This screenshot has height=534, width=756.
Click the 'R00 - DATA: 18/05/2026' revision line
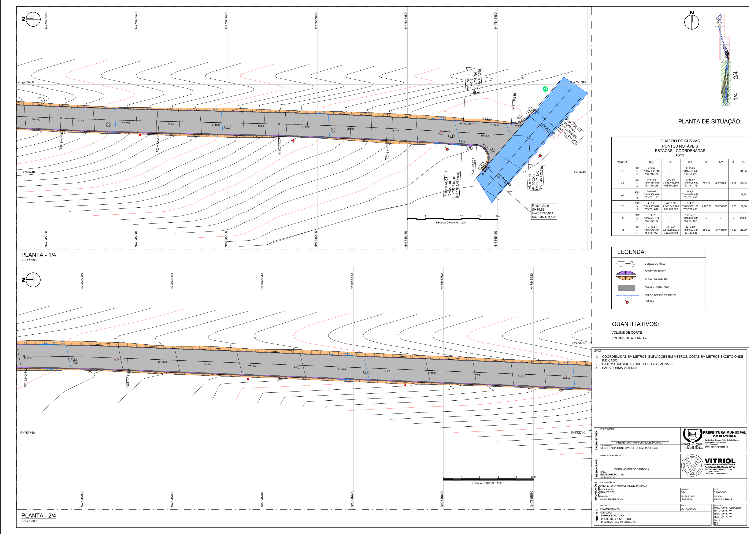tap(728, 508)
